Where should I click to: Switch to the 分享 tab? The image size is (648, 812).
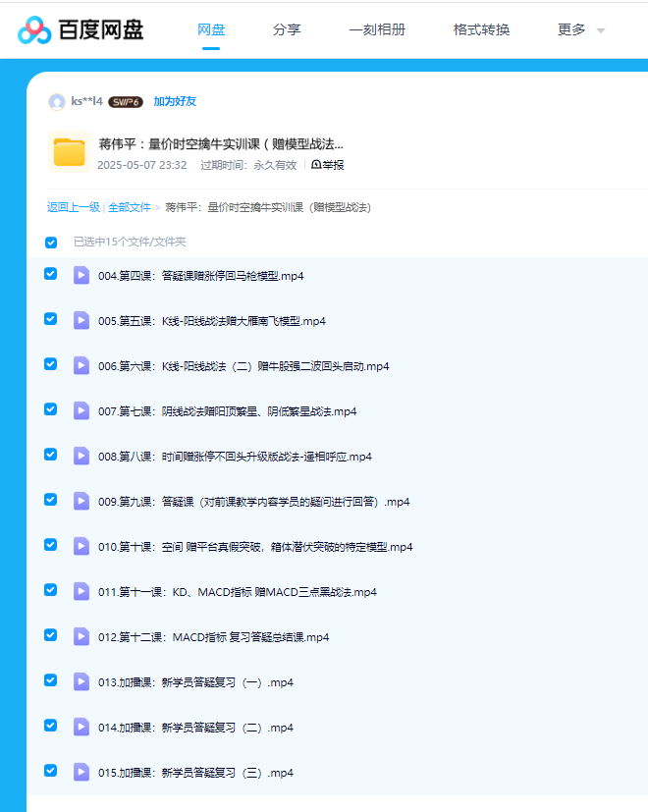[x=287, y=29]
